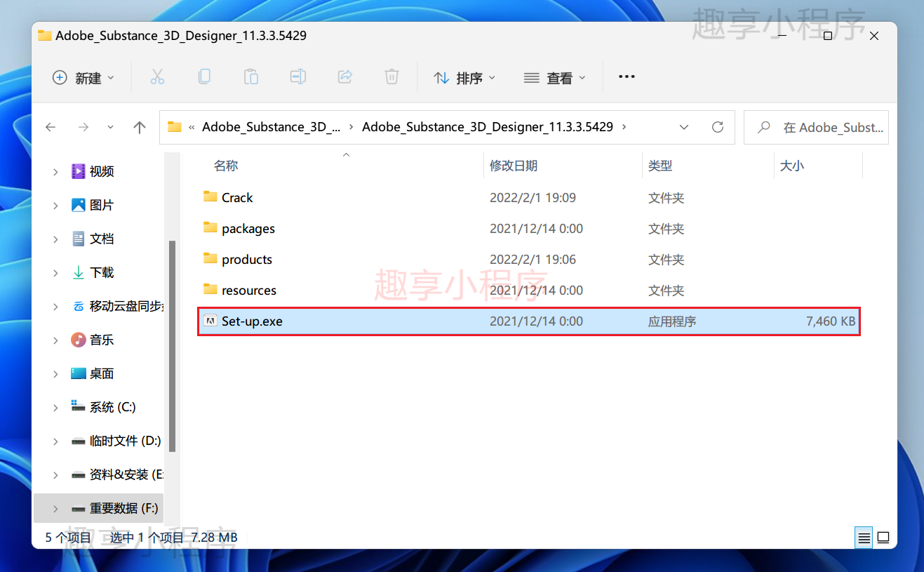Click the search box for Adobe_Subst folder
This screenshot has height=572, width=924.
(816, 127)
